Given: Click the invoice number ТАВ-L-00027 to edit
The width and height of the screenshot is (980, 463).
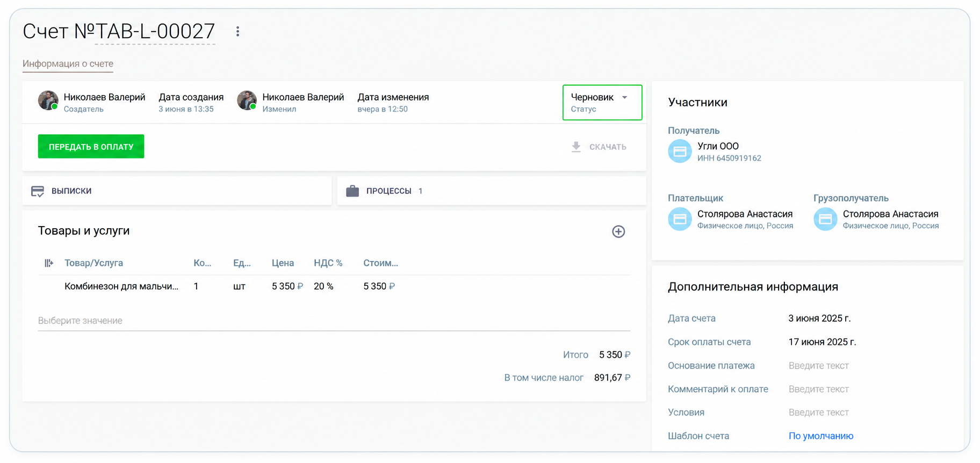Looking at the screenshot, I should pos(155,32).
